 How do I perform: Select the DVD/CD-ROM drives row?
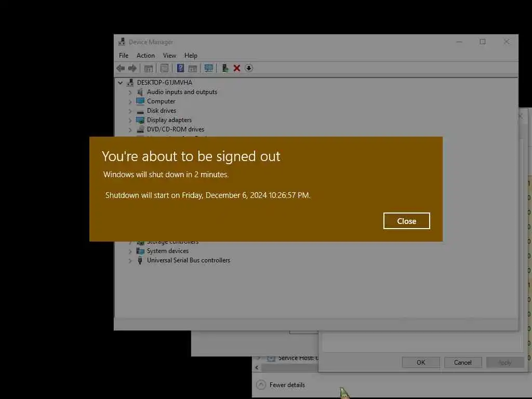click(176, 129)
